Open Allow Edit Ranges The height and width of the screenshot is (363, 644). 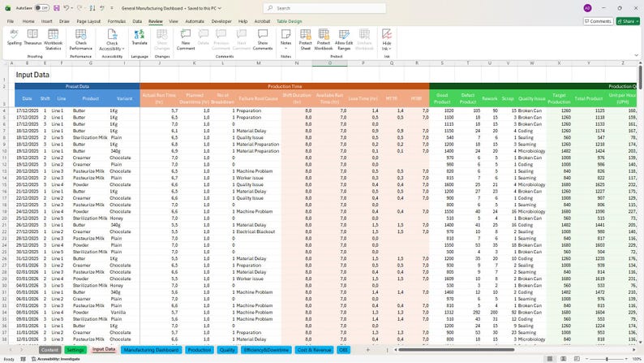pos(344,40)
